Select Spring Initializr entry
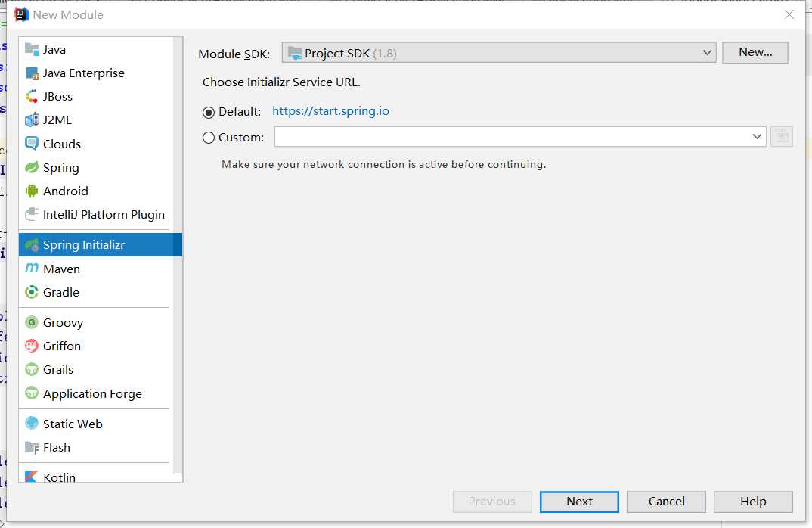The width and height of the screenshot is (812, 528). (x=101, y=244)
